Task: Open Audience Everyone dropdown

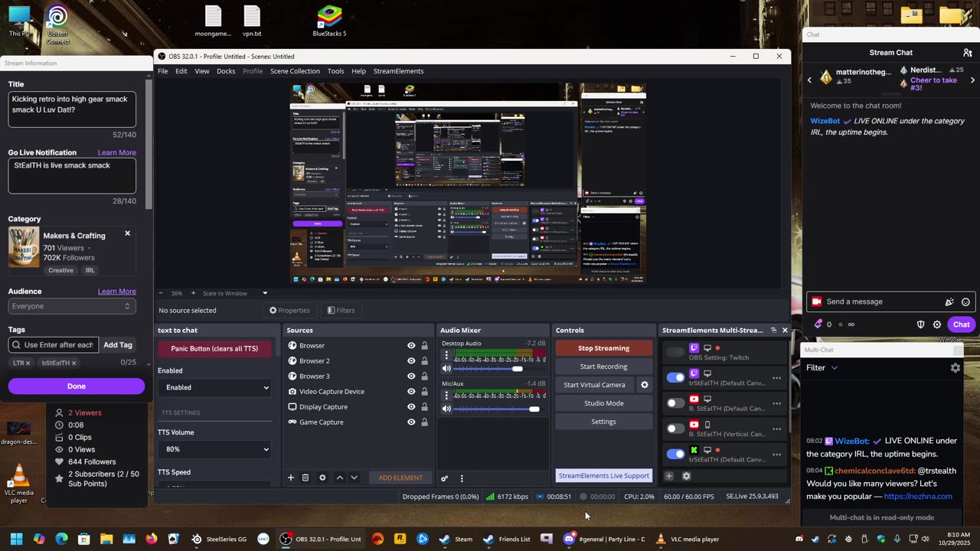Action: tap(72, 306)
